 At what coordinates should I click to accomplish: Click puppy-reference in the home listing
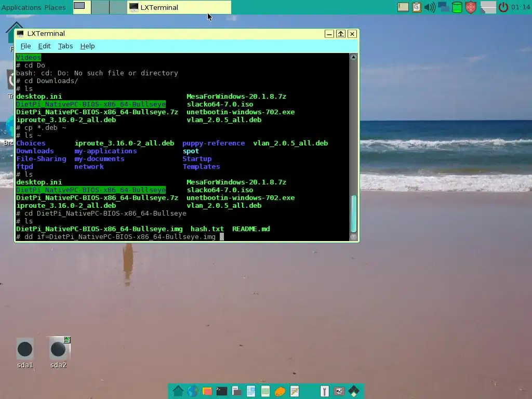214,143
